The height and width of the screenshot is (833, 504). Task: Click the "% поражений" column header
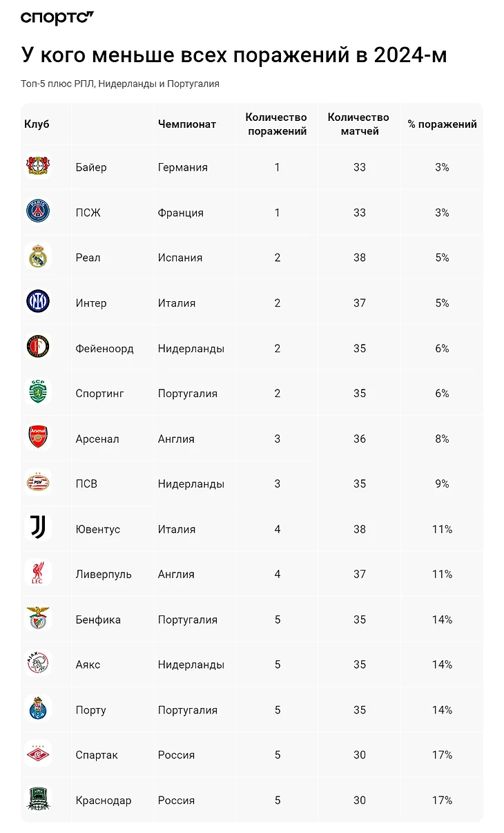(442, 124)
